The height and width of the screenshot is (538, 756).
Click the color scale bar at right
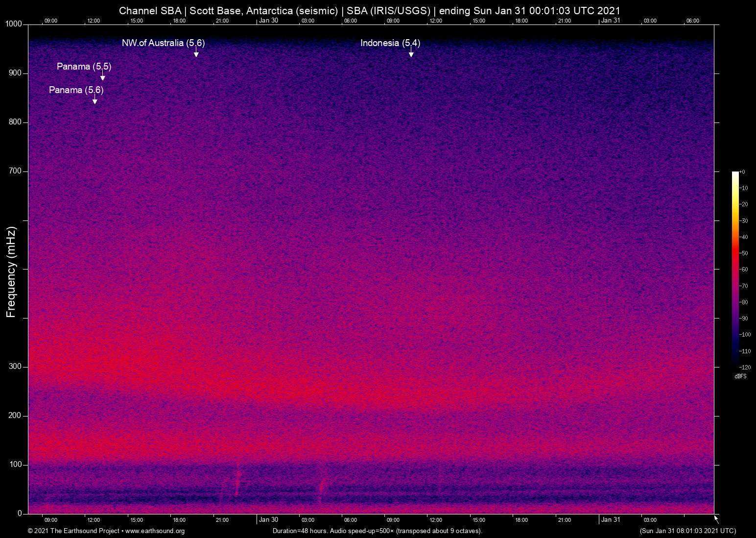(735, 269)
